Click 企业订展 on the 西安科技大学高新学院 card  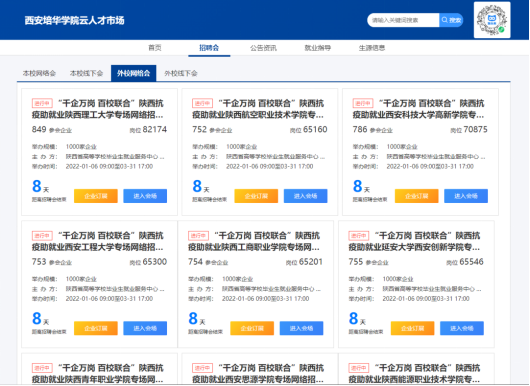click(417, 196)
